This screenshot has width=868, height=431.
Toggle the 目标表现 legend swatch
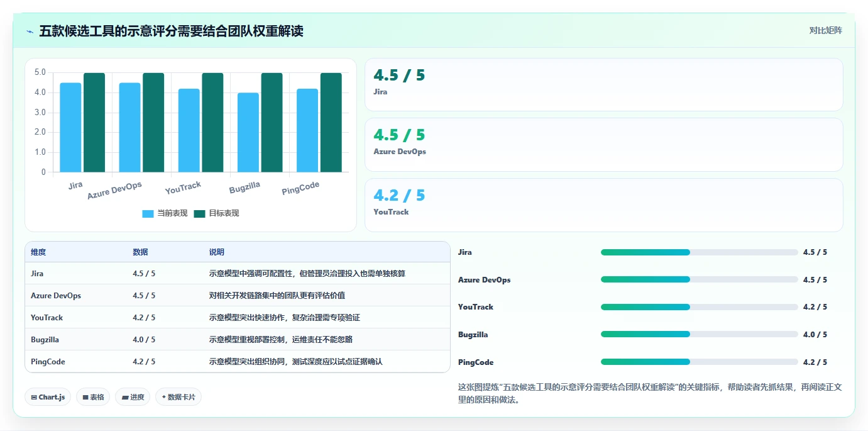click(199, 213)
